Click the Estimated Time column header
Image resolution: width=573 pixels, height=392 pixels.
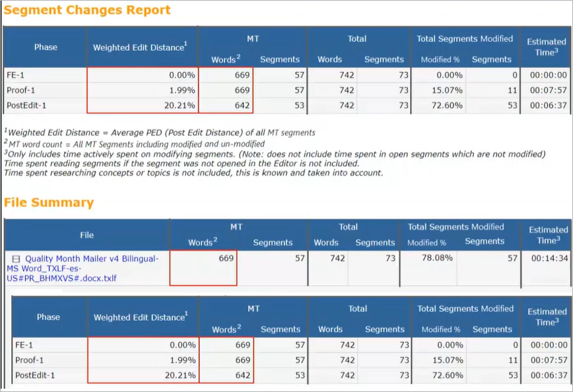coord(547,47)
